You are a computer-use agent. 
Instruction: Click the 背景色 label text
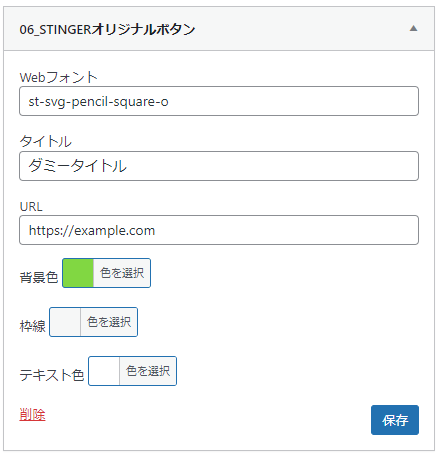39,277
